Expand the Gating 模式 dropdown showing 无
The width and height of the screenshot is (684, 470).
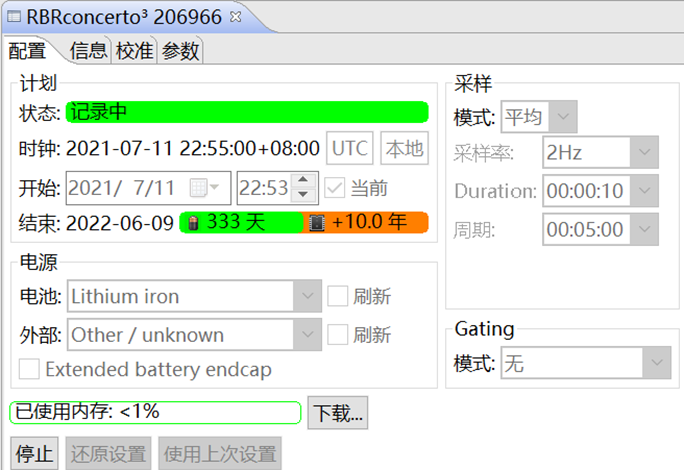pyautogui.click(x=586, y=363)
